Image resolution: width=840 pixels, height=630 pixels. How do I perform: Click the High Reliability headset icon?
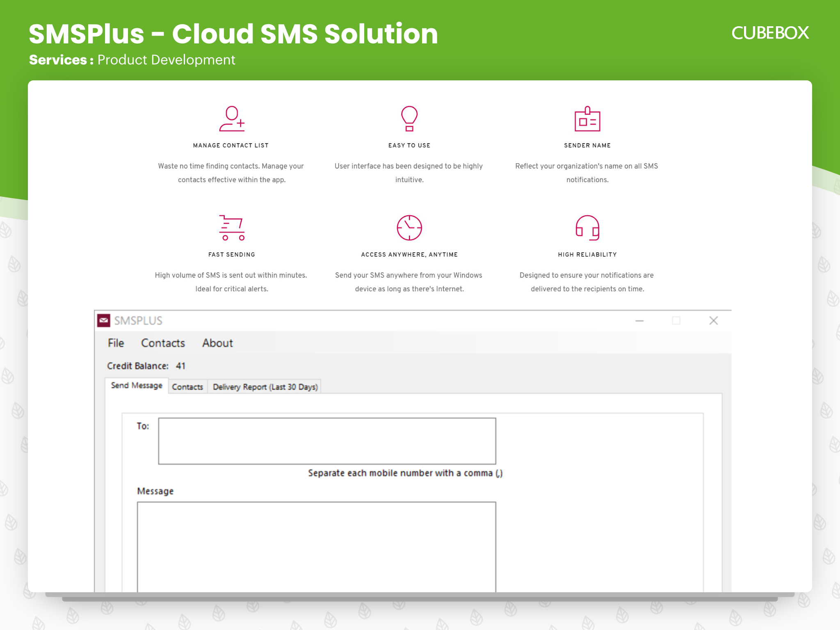587,228
